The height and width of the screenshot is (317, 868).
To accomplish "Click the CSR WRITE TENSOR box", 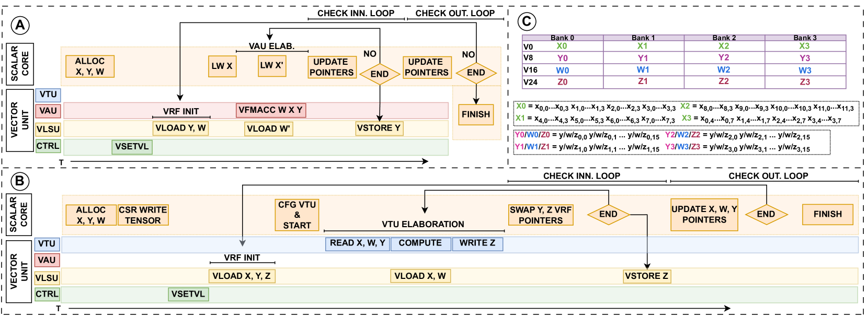I will coord(143,215).
